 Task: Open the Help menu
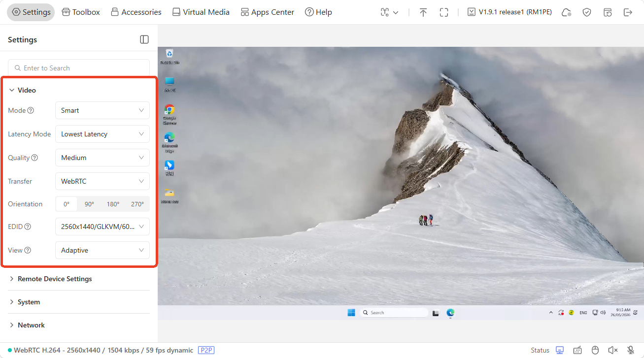point(318,12)
